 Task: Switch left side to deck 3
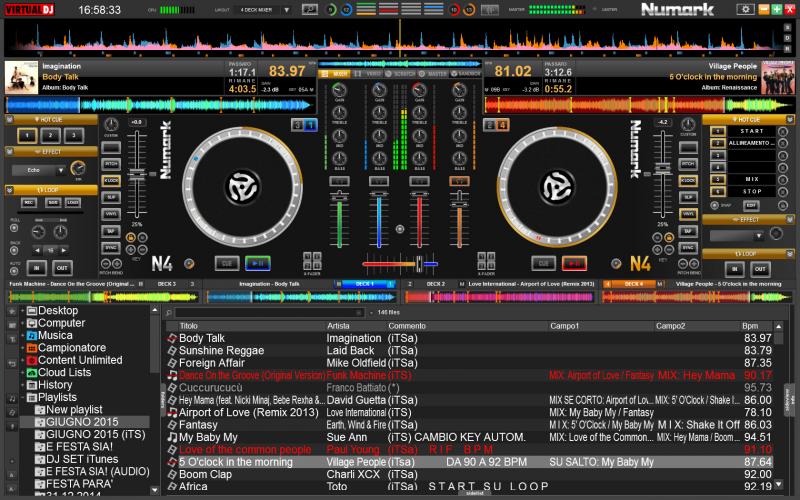tap(297, 124)
